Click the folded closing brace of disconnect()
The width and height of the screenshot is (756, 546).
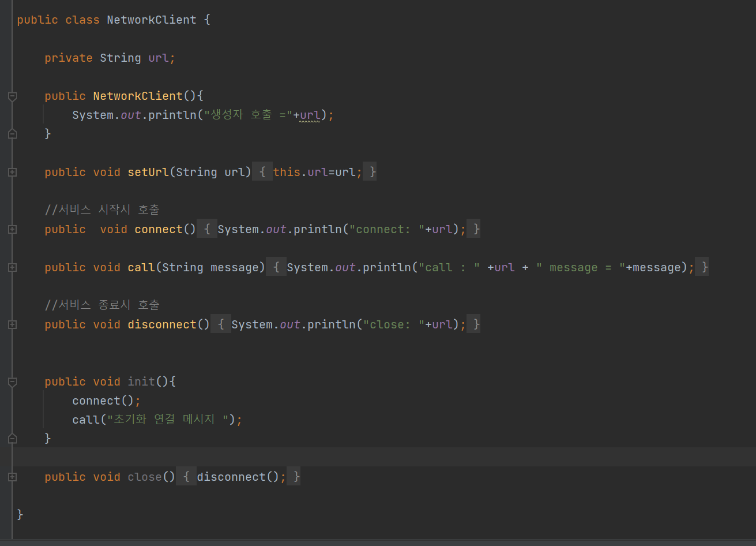click(473, 324)
